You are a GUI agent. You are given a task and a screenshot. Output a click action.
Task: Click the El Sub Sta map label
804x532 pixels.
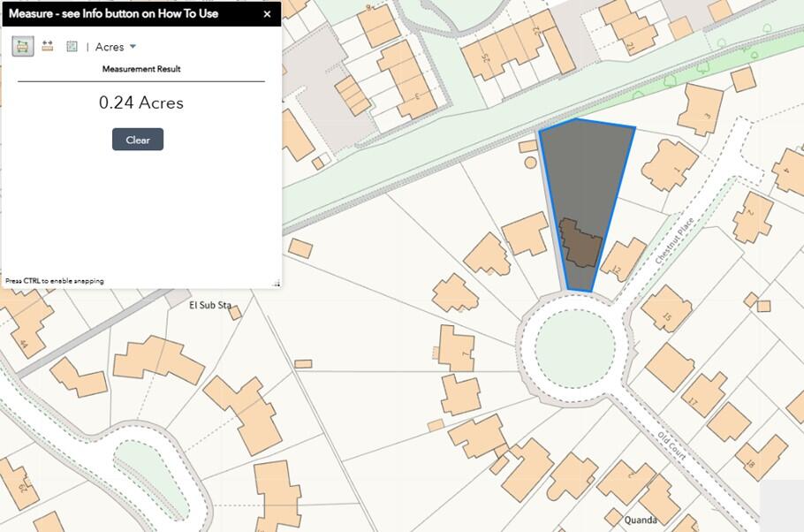click(x=210, y=306)
